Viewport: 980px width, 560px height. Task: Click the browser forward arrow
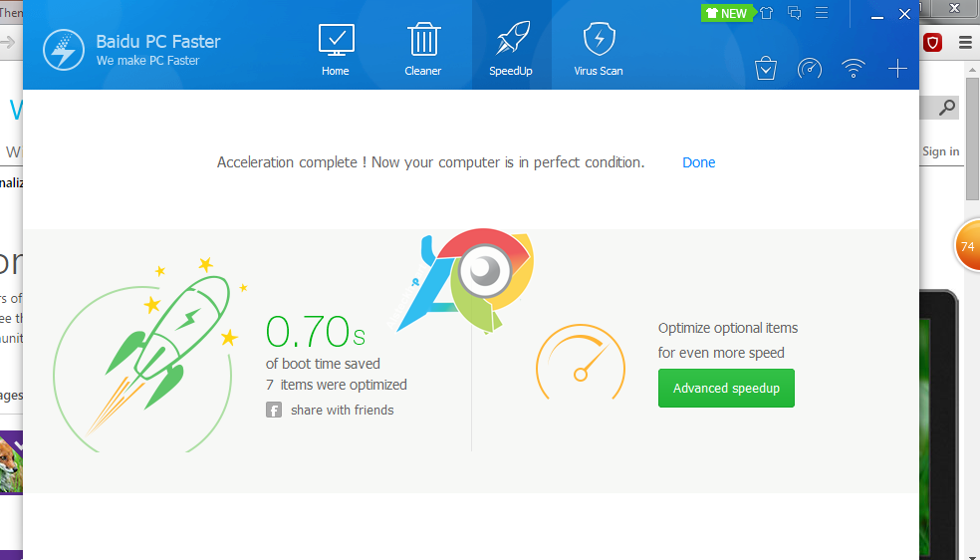click(8, 43)
